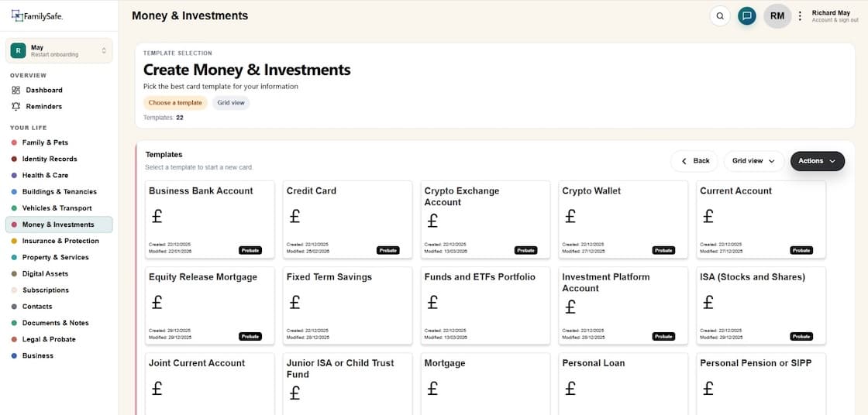This screenshot has width=868, height=415.
Task: Click pound icon on Personal Pension or SIPP card
Action: tap(708, 389)
